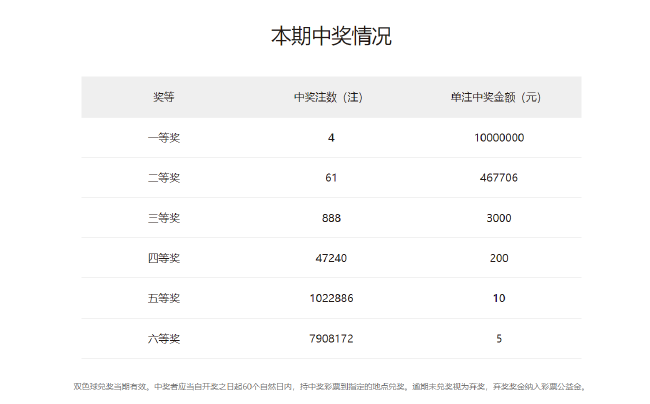
Task: Select fourth prize count 47240
Action: tap(331, 258)
